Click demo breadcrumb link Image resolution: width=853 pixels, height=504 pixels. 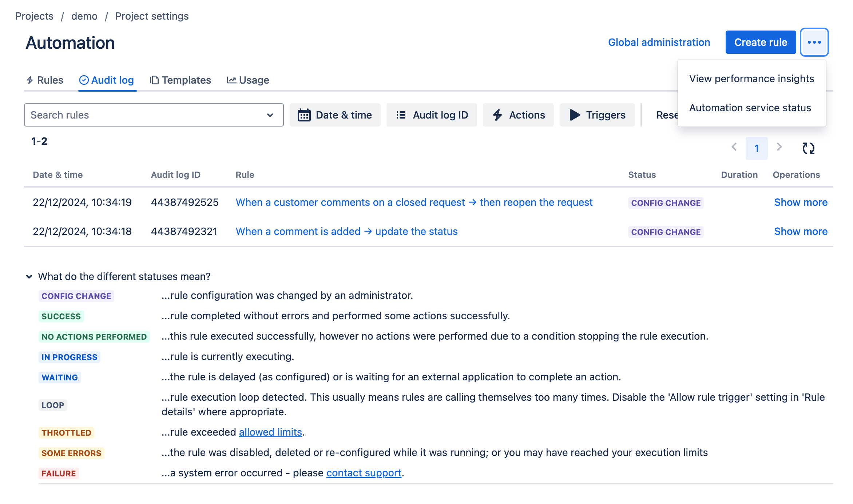click(84, 16)
